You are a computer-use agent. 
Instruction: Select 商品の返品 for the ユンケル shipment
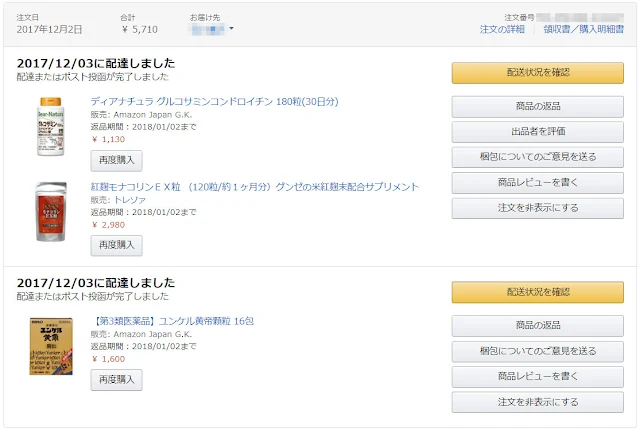pyautogui.click(x=537, y=326)
